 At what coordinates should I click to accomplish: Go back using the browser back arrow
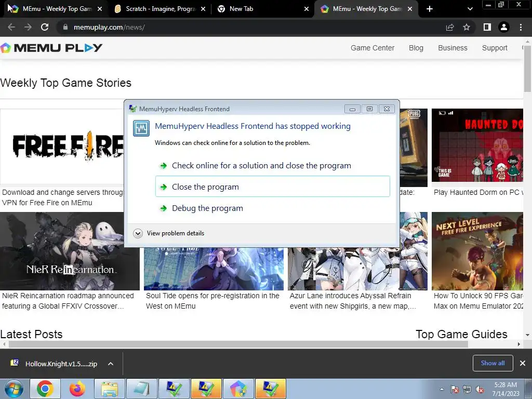tap(11, 27)
